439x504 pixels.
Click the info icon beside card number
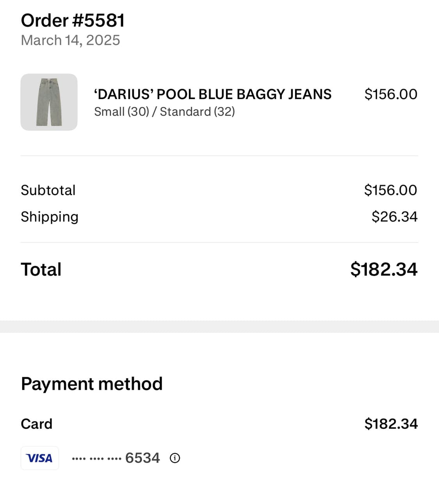(x=175, y=458)
